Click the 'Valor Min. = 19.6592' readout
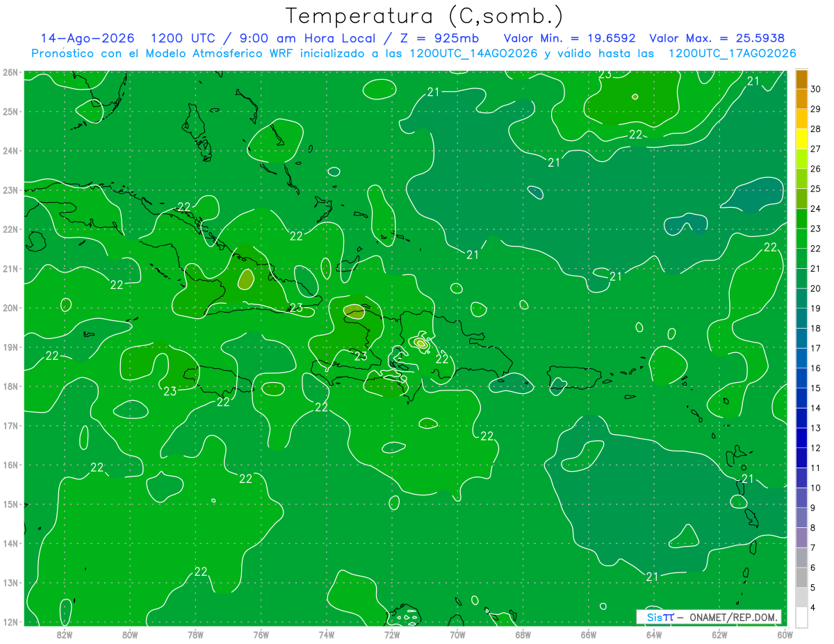The height and width of the screenshot is (644, 834). click(571, 38)
